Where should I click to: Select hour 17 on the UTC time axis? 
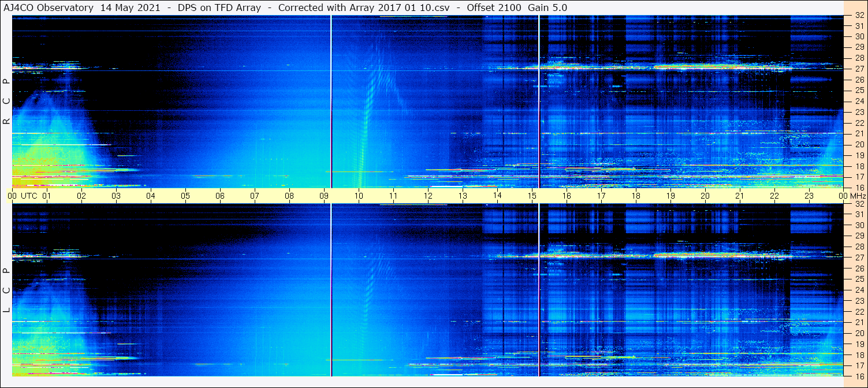601,196
